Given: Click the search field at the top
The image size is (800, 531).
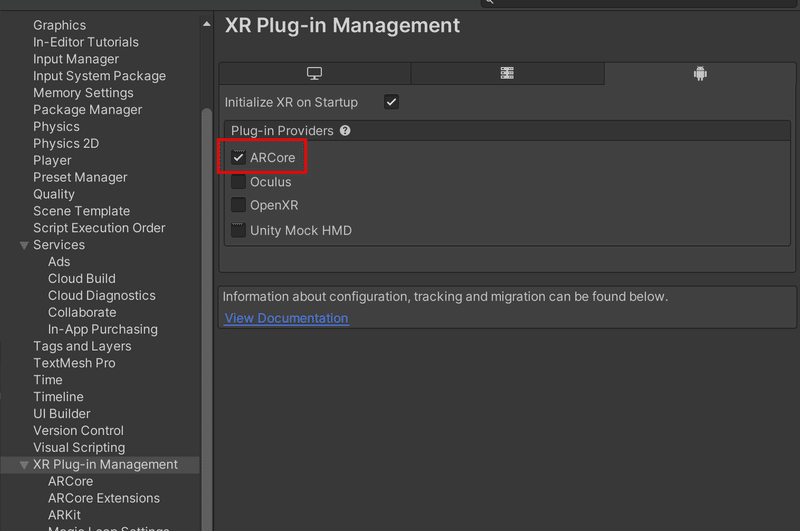Looking at the screenshot, I should coord(638,3).
